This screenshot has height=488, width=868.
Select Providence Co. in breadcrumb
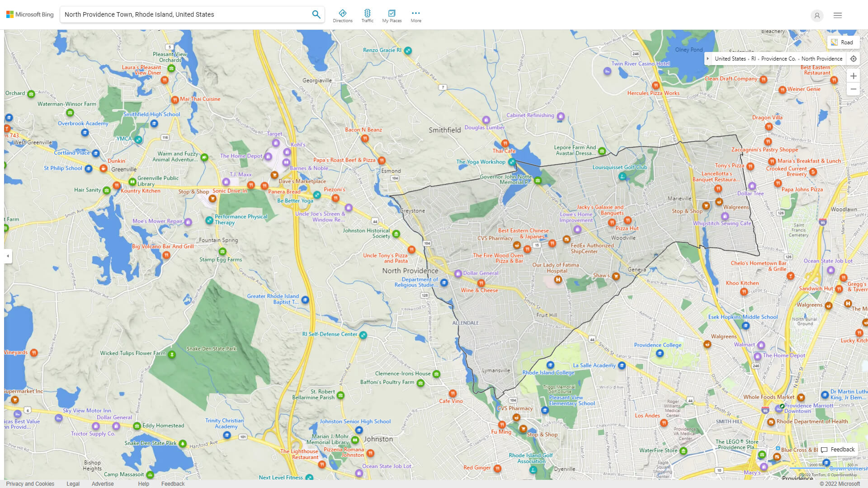[x=778, y=59]
